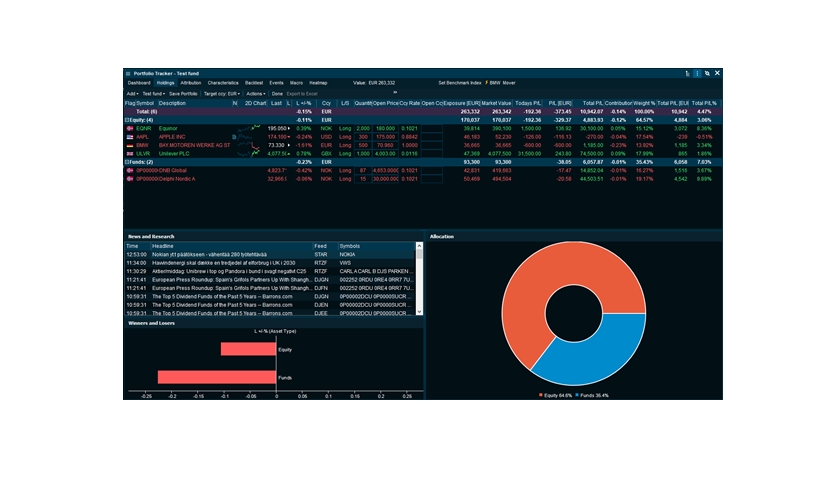Switch to the Attribution tab

click(191, 82)
